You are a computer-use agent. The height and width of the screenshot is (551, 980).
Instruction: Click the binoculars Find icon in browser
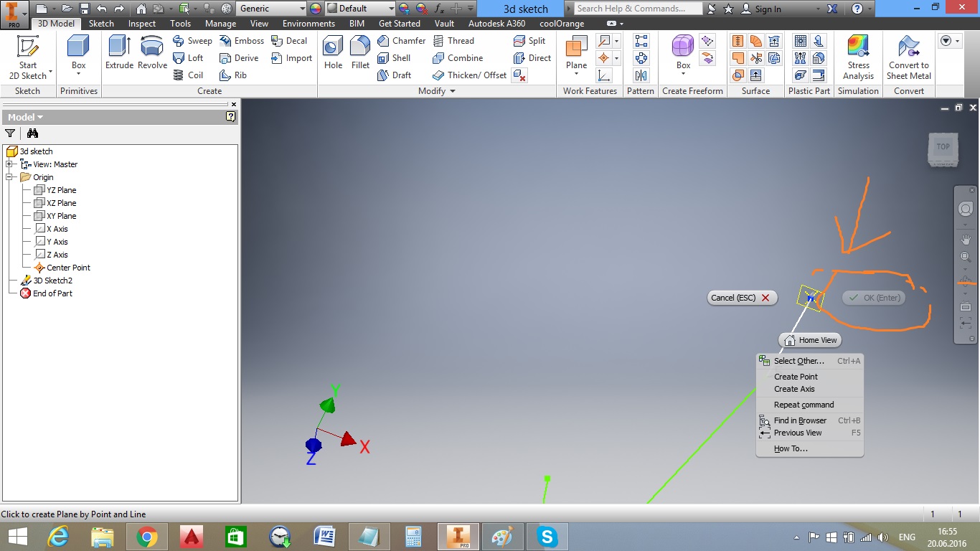click(32, 133)
